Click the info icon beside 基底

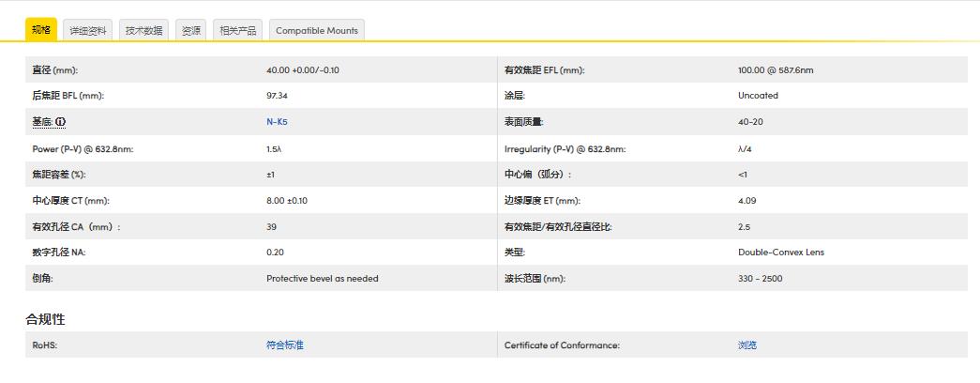point(61,122)
